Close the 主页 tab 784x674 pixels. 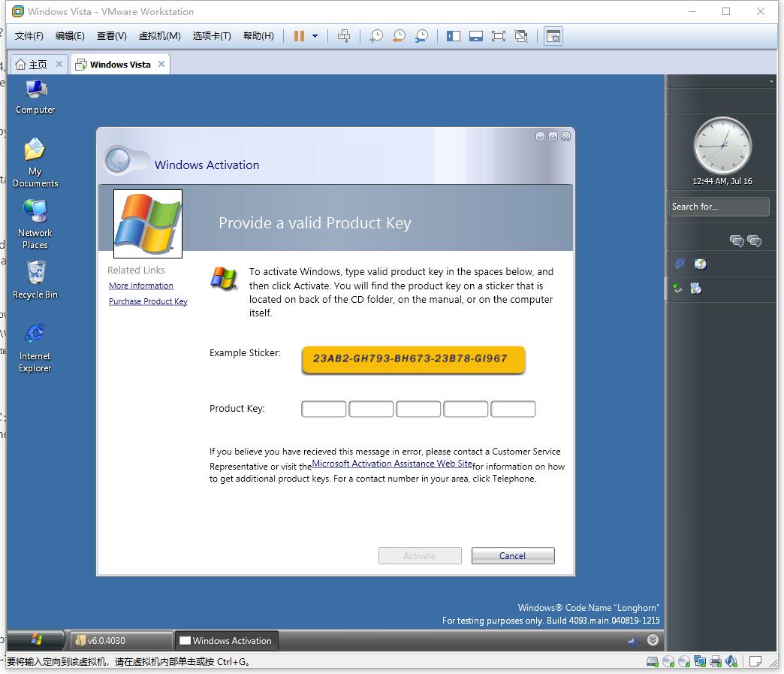click(59, 64)
